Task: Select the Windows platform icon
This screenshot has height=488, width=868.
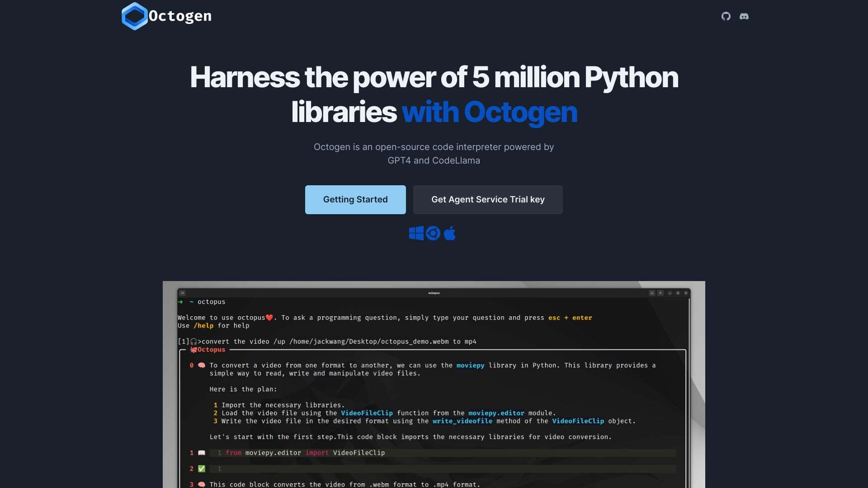Action: point(416,233)
